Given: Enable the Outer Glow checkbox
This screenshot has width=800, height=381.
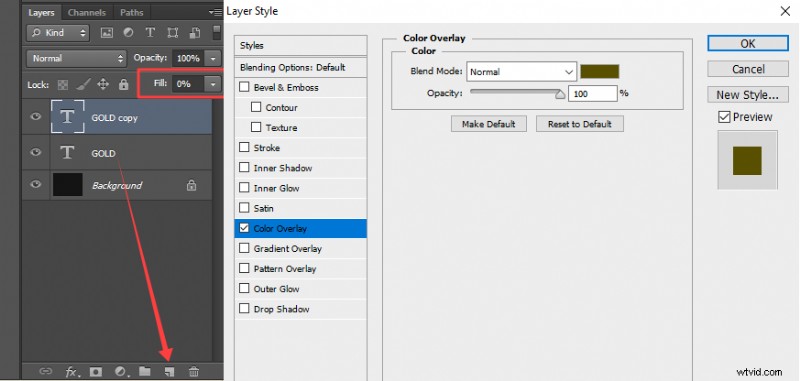Looking at the screenshot, I should [244, 289].
